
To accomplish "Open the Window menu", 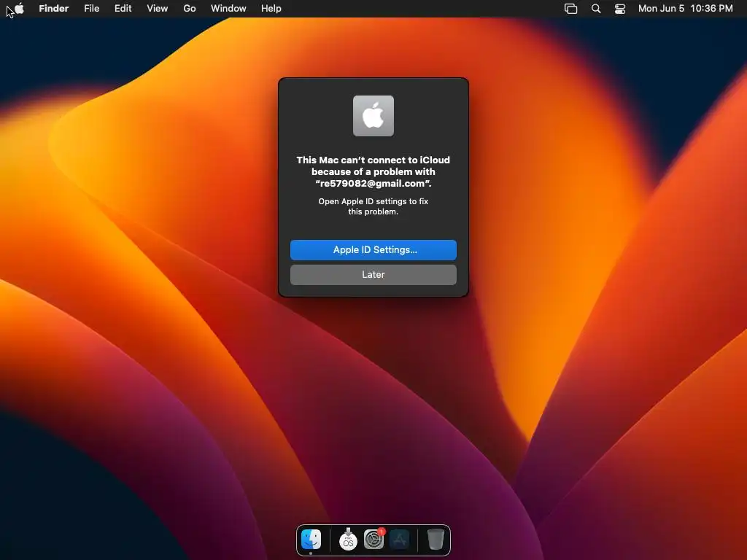I will point(228,9).
